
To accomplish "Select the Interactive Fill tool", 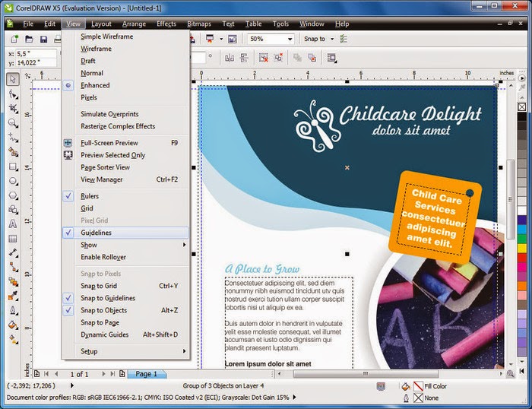I will click(x=13, y=339).
